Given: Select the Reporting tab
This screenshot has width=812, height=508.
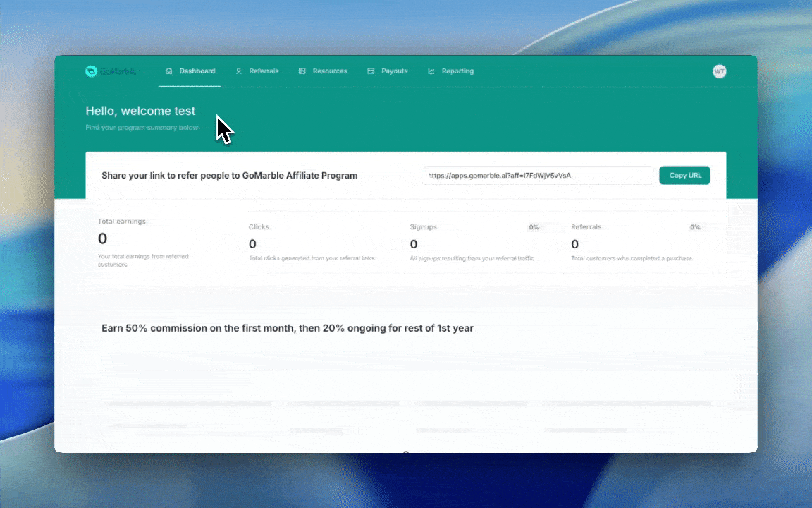Looking at the screenshot, I should 450,71.
